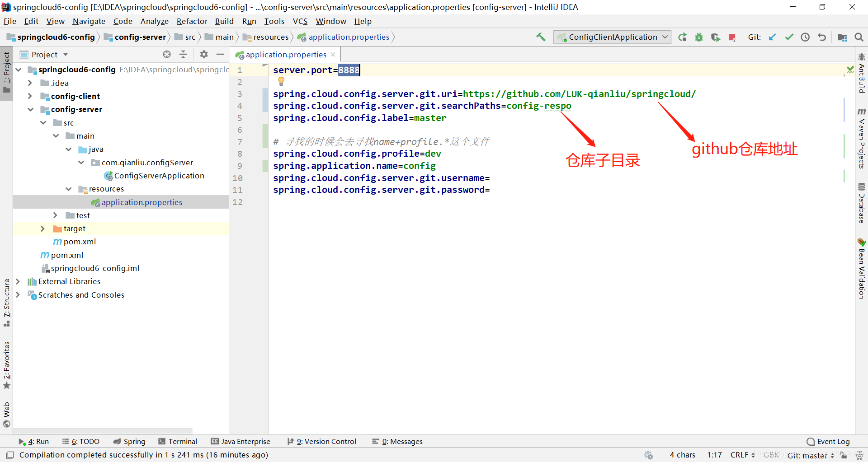
Task: Open the Analyze menu
Action: (154, 21)
